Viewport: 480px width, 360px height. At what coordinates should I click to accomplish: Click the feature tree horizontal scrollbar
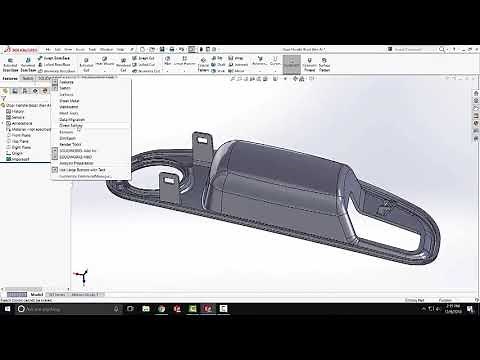[23, 289]
